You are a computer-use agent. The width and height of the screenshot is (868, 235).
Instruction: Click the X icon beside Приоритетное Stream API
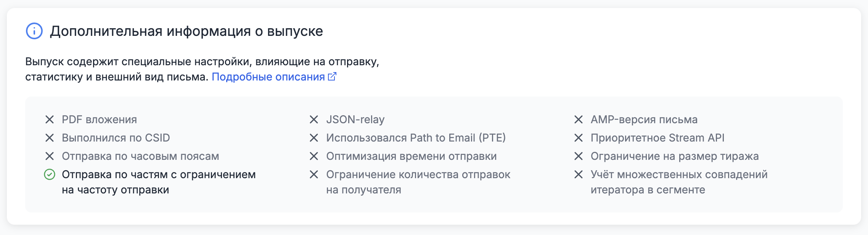(579, 138)
